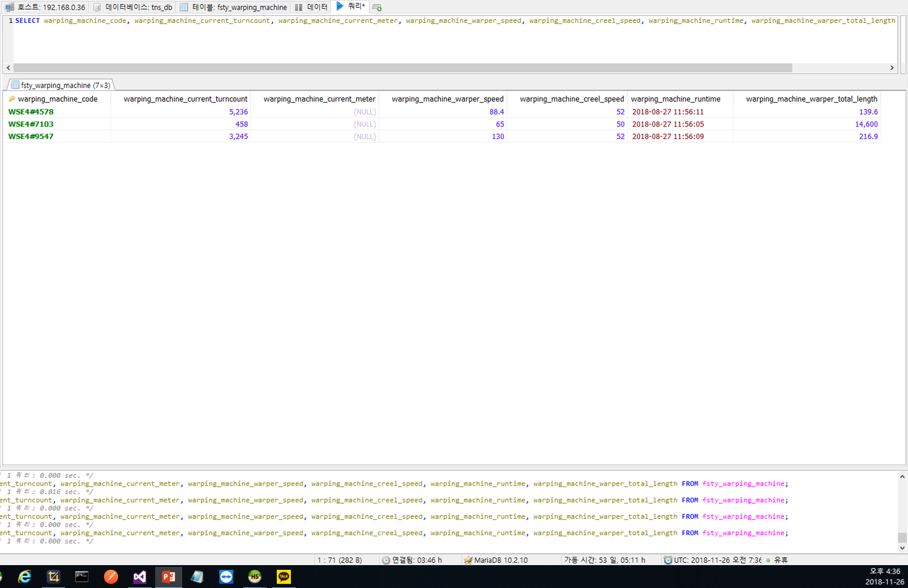Switch to the database tns_db tab
Image resolution: width=908 pixels, height=588 pixels.
click(x=133, y=7)
